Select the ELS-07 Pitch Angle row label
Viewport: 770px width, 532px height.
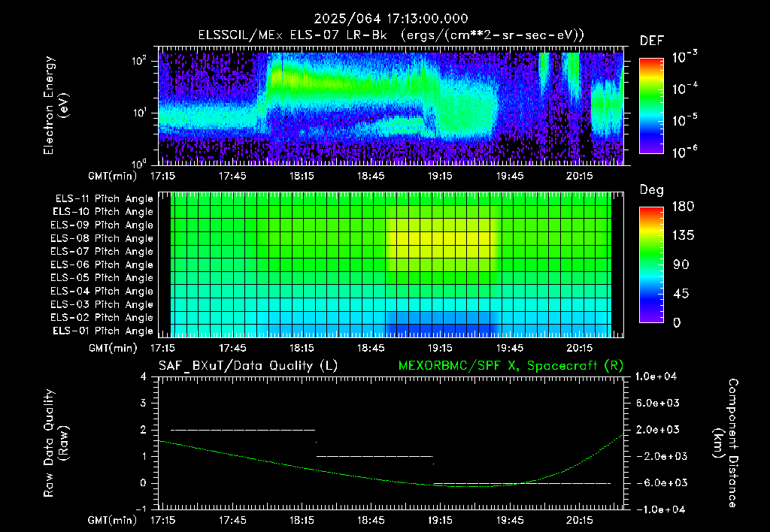pos(102,252)
